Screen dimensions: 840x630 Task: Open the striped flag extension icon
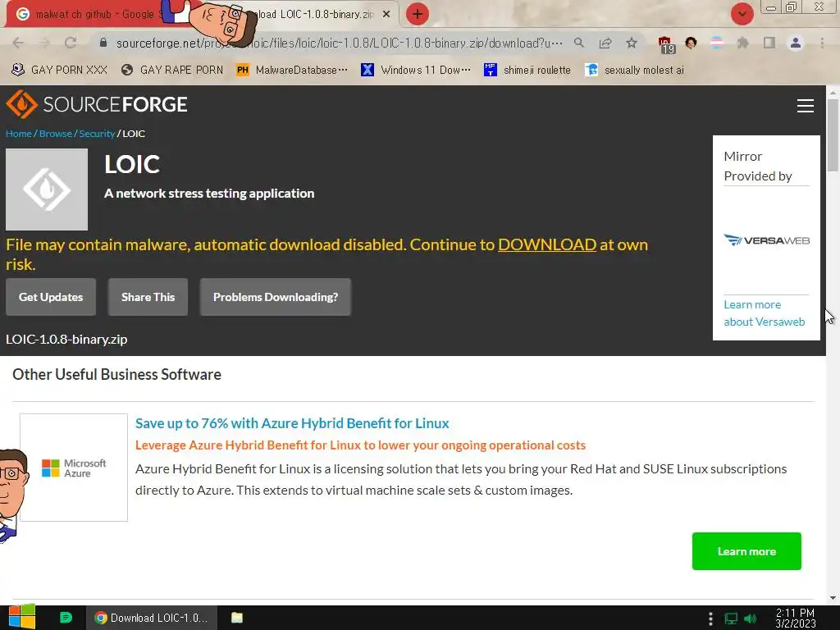click(x=717, y=43)
